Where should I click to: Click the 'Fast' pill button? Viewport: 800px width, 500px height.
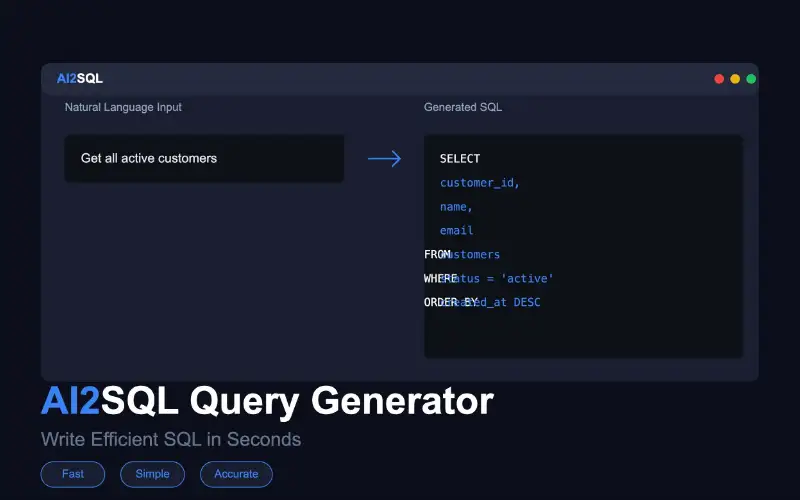point(73,474)
